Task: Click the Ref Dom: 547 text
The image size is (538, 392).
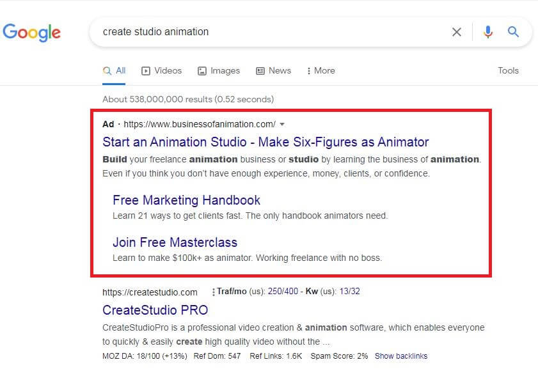Action: (x=218, y=356)
